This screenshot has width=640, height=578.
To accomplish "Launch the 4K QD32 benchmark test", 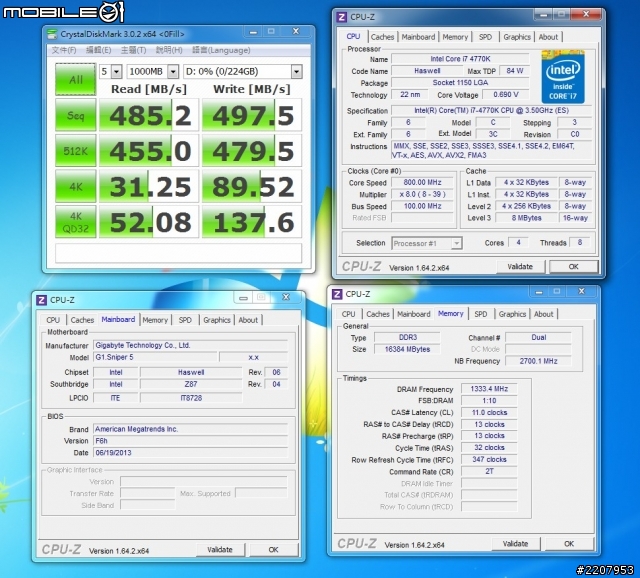I will 76,222.
